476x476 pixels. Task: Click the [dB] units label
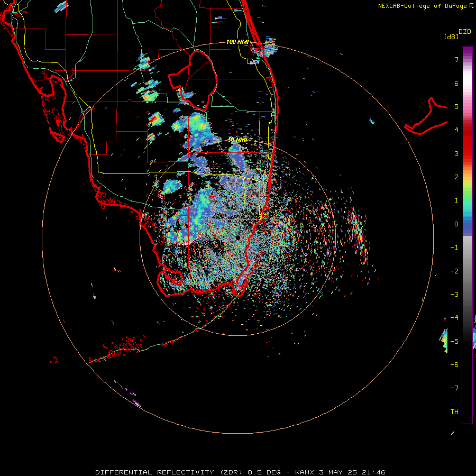click(451, 36)
